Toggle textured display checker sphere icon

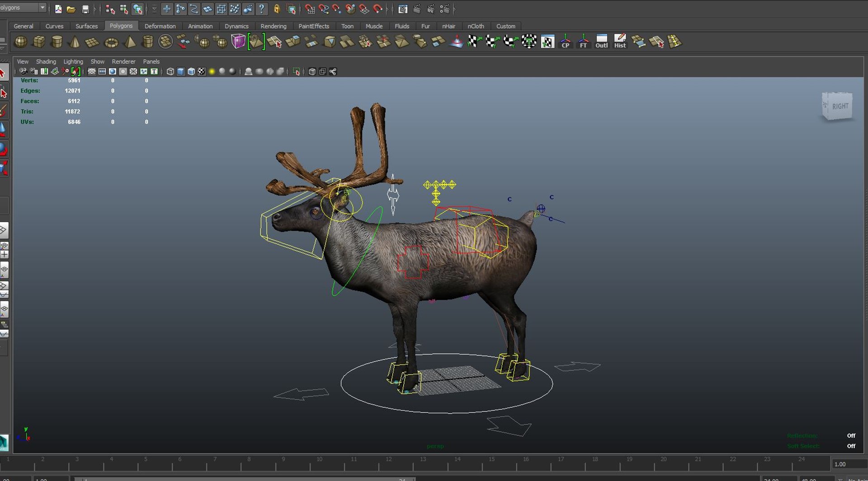pyautogui.click(x=201, y=71)
